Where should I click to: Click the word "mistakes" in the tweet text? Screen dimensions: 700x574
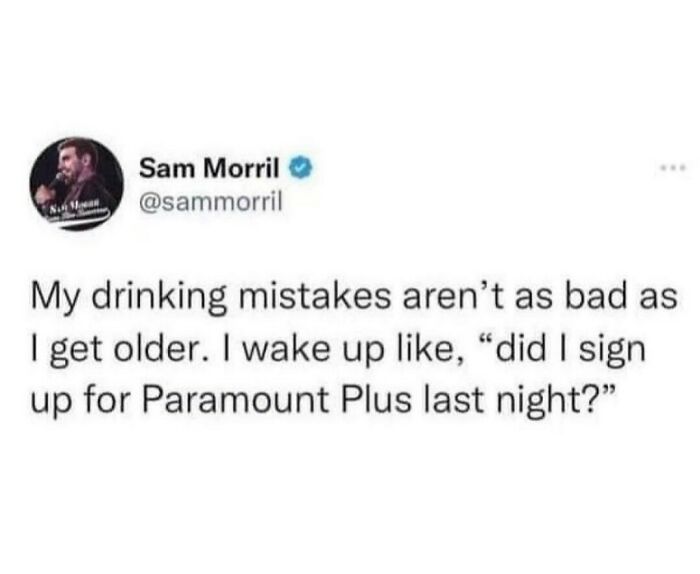316,298
